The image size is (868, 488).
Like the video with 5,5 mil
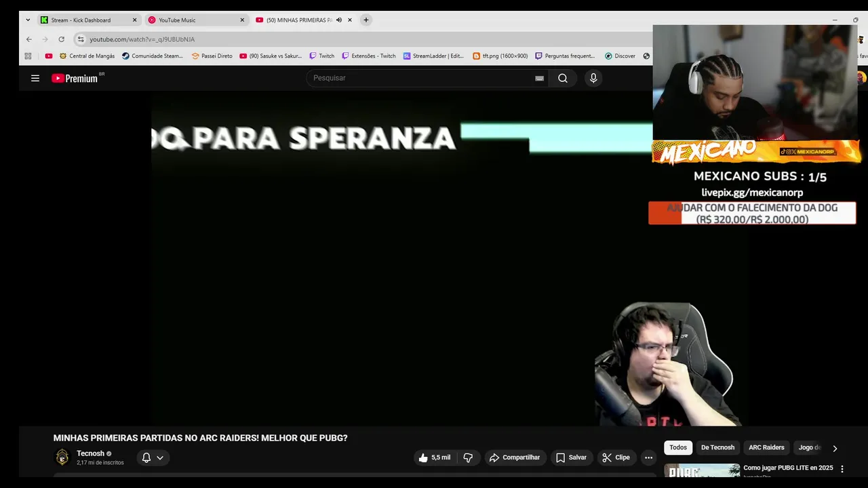[434, 457]
